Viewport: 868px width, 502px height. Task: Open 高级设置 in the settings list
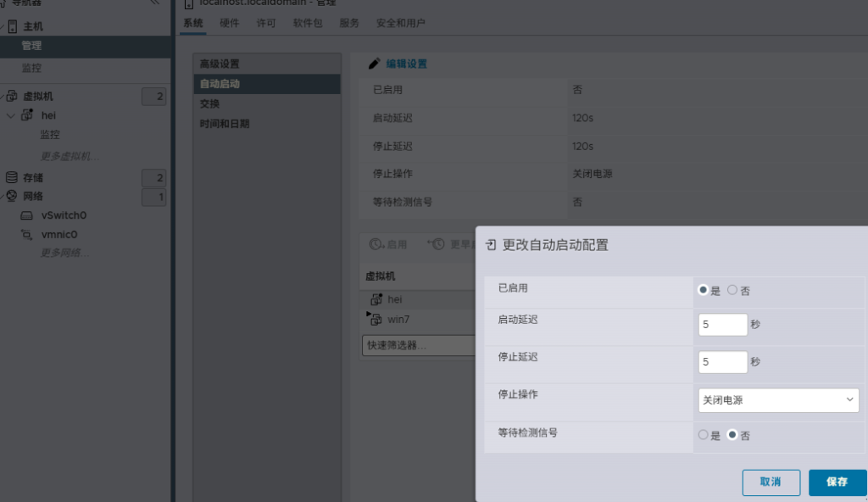pos(220,64)
